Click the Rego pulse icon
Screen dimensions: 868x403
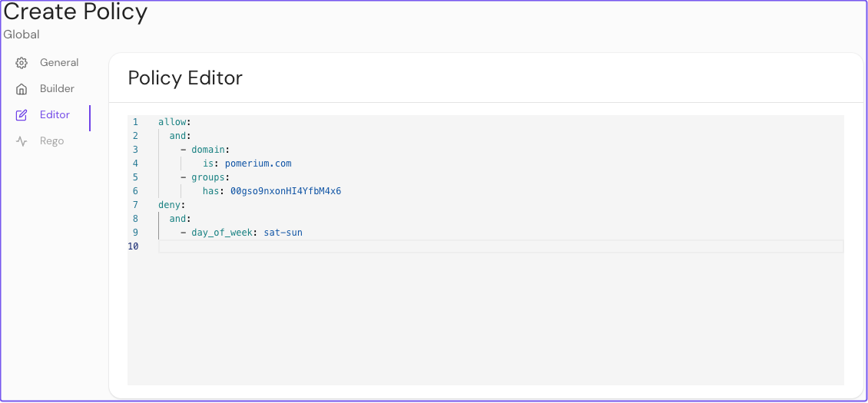point(21,141)
